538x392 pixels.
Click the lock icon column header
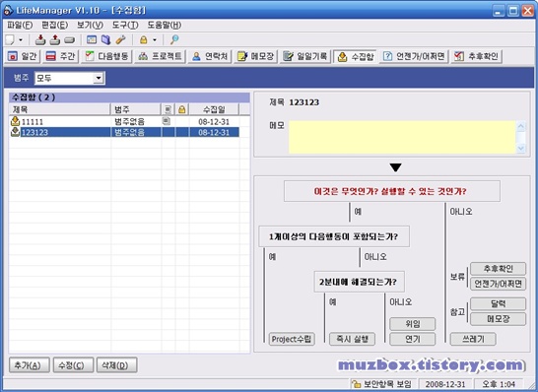182,109
